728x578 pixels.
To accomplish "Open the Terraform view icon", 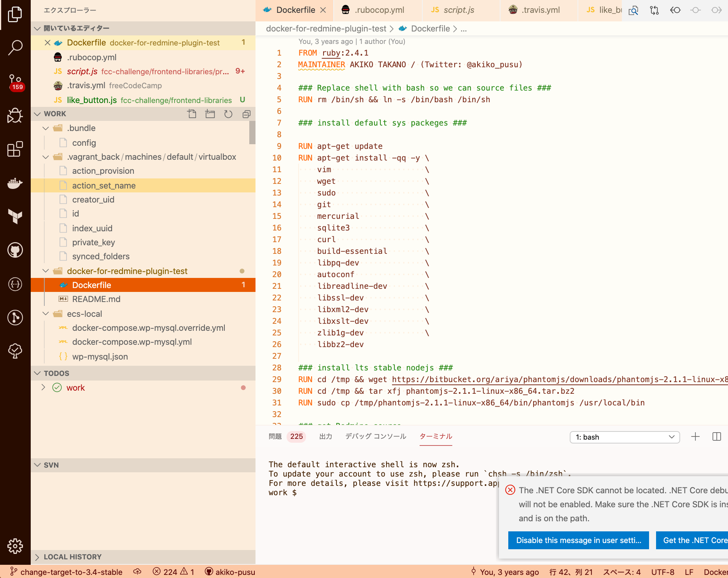I will (15, 216).
